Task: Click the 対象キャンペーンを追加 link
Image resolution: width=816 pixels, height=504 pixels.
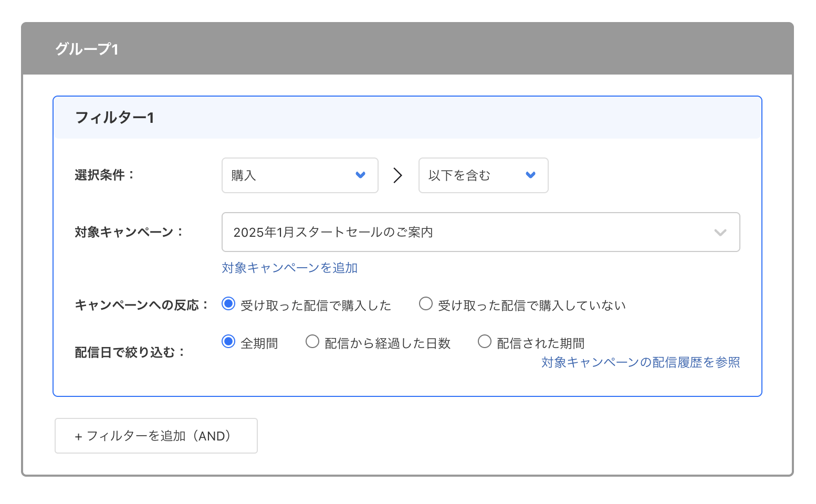Action: click(289, 268)
